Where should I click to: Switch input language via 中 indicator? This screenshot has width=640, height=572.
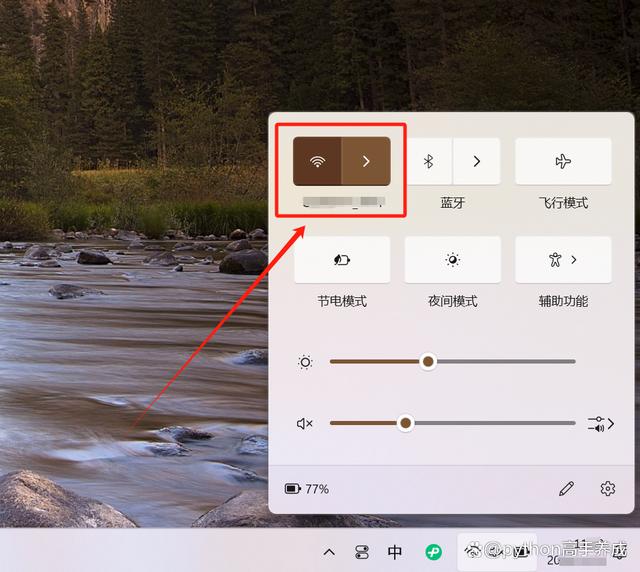point(395,552)
